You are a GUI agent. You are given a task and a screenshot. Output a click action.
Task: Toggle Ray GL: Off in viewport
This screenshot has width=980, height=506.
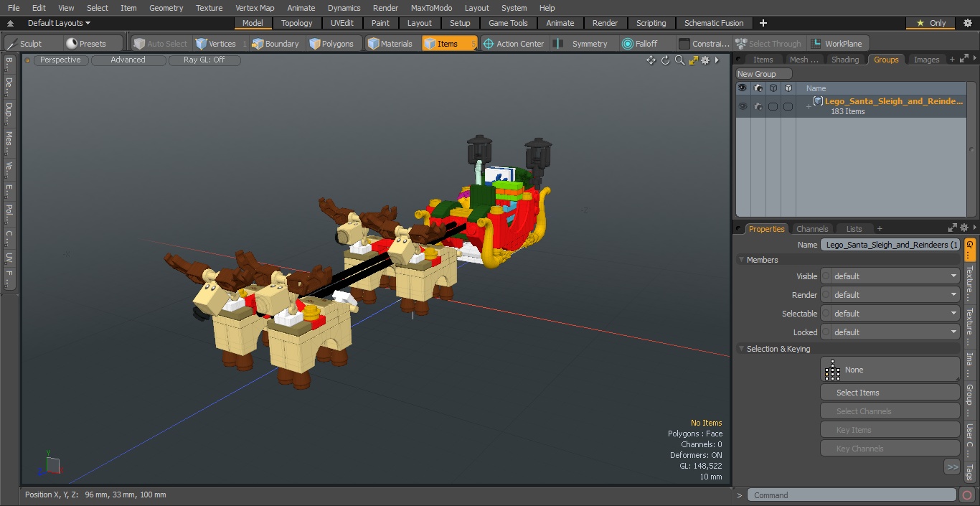[204, 60]
